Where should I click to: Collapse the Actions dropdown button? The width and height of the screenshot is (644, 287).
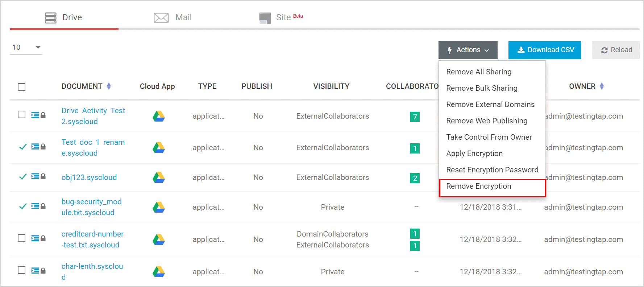tap(468, 50)
